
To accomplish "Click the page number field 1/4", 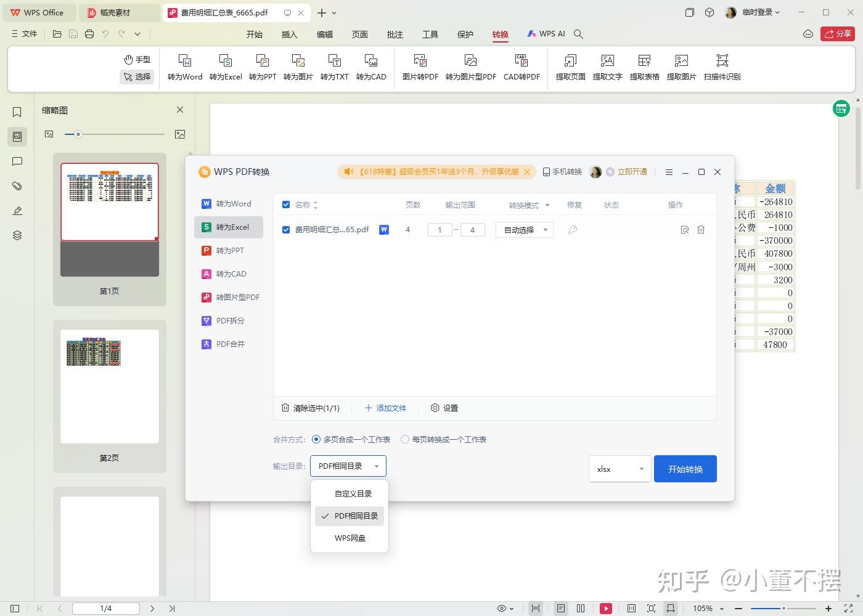I will point(106,609).
